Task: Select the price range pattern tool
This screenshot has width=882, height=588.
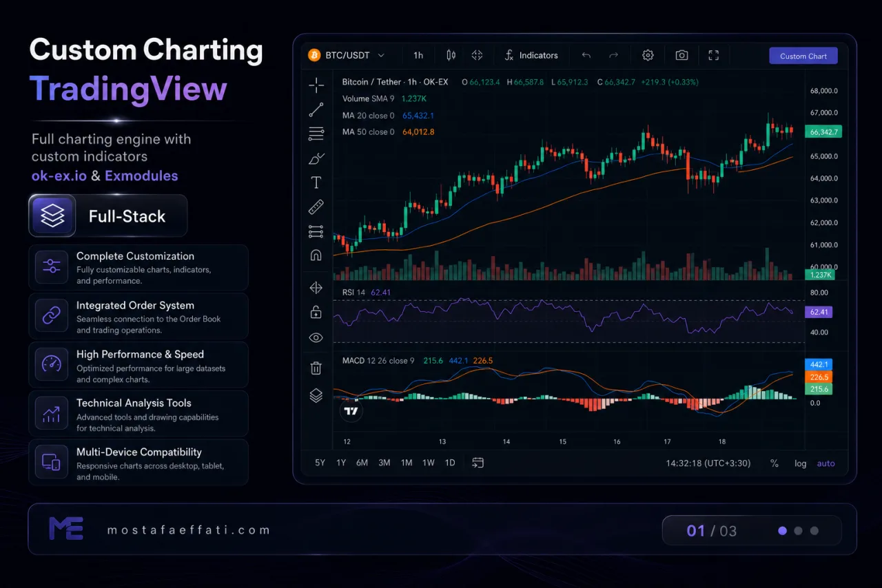Action: [x=316, y=231]
